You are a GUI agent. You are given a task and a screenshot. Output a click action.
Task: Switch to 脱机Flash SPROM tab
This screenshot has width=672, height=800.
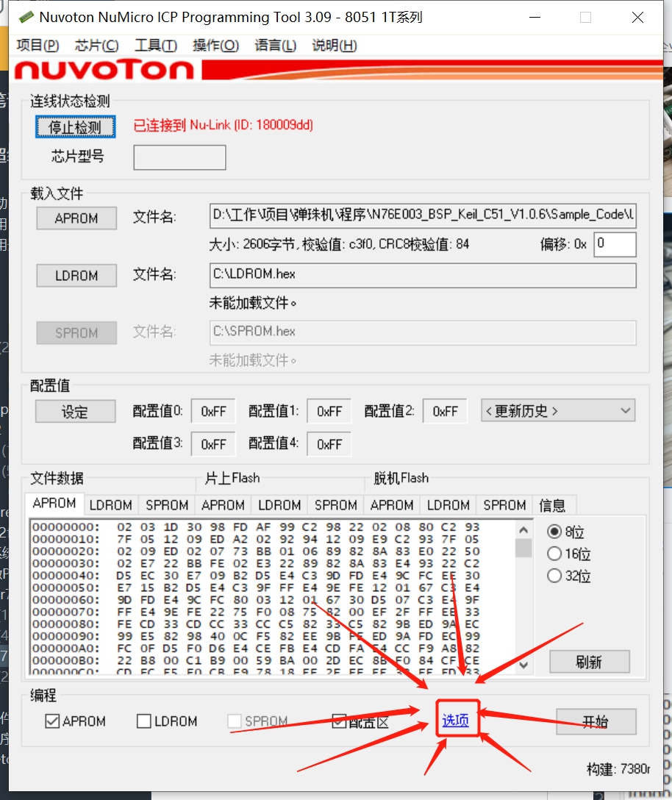pos(504,505)
